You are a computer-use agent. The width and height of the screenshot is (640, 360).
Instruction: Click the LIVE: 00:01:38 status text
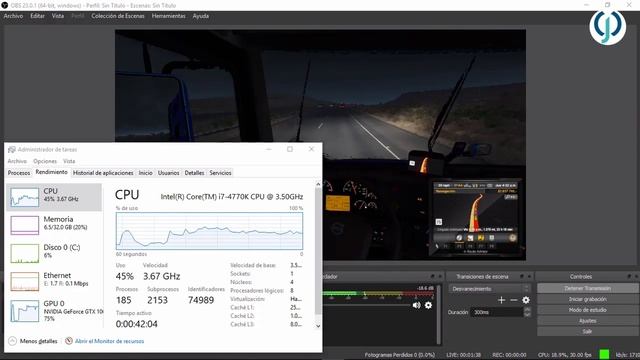point(464,355)
